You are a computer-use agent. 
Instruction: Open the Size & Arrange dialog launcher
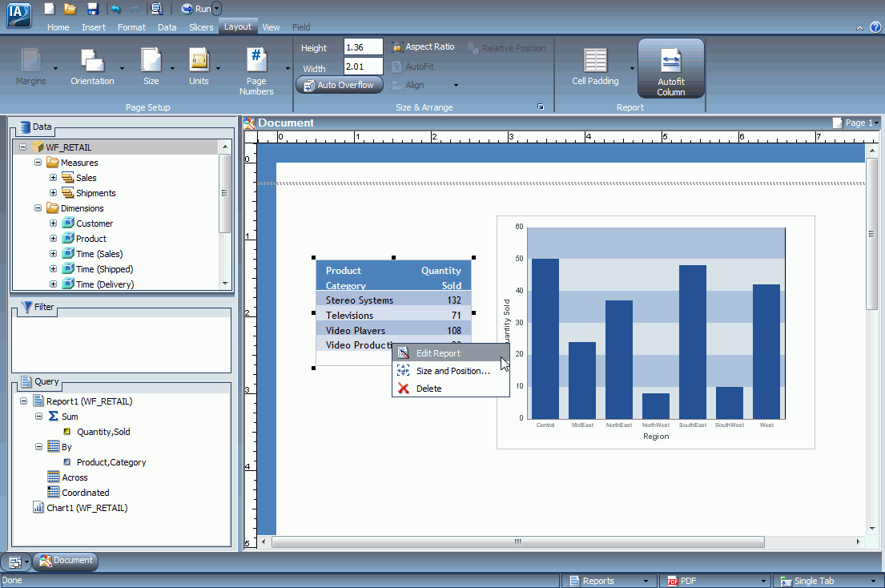coord(541,107)
